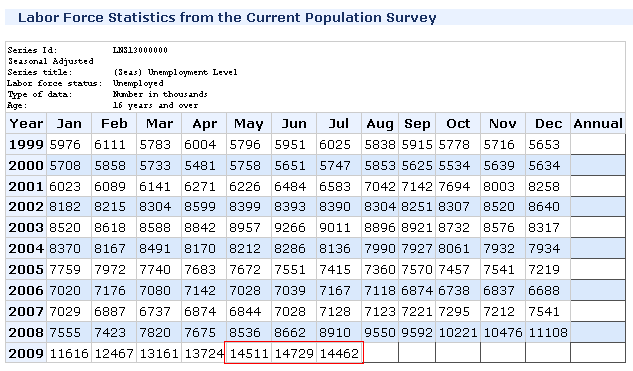Select the 2001 year row label

26,187
